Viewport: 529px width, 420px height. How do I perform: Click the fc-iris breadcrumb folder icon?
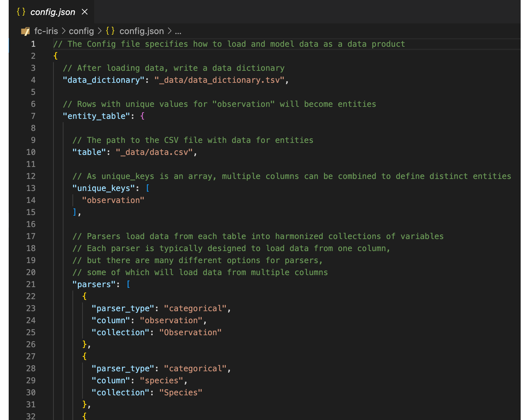point(25,31)
